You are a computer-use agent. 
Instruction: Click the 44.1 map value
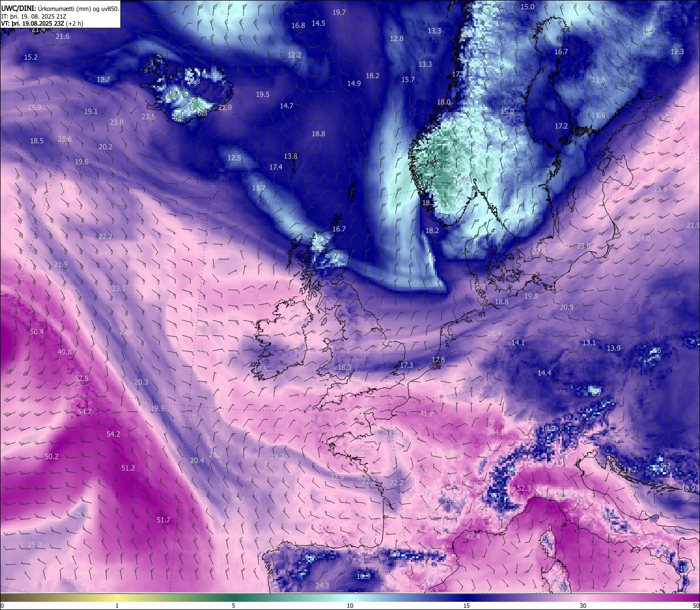click(498, 432)
